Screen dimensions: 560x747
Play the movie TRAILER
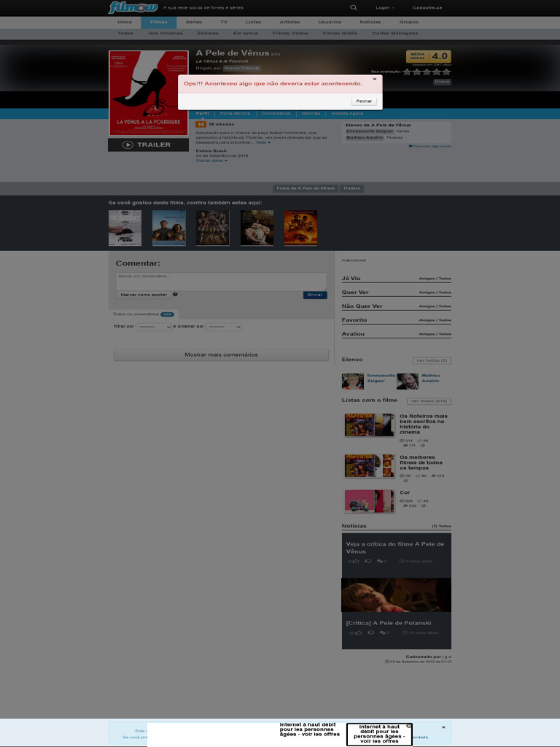(x=148, y=145)
